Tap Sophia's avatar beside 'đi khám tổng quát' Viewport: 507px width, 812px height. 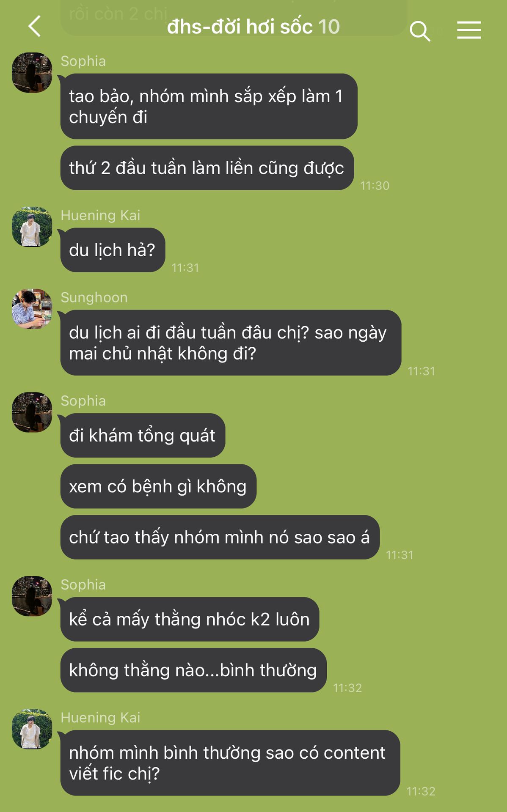(32, 412)
